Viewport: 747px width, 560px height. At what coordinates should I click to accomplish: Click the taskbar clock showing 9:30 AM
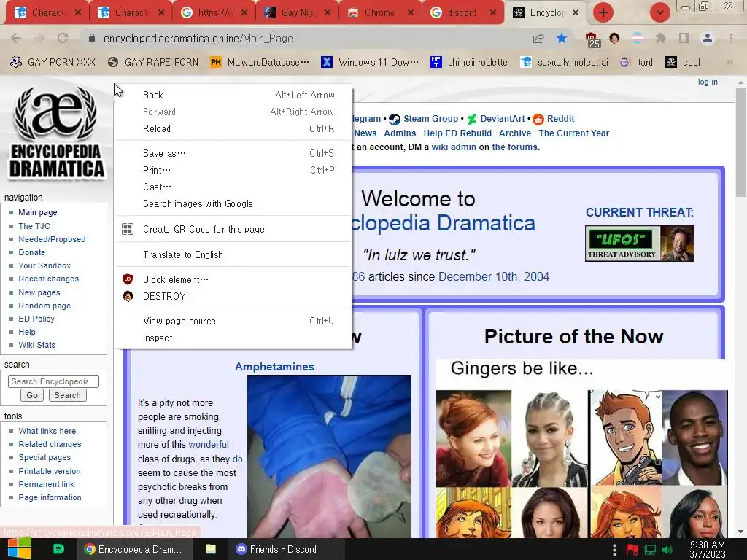708,549
